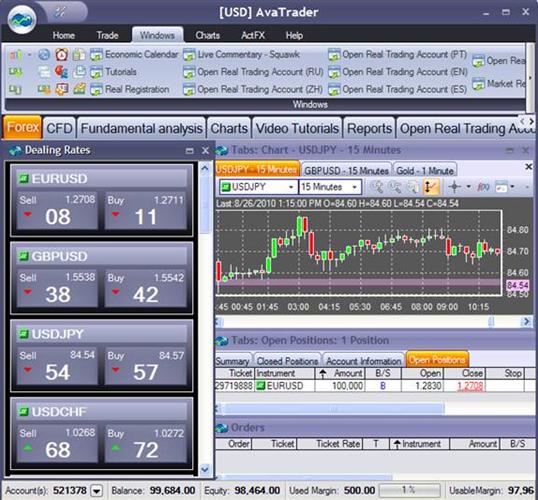Image resolution: width=538 pixels, height=500 pixels.
Task: Click the Close rate 1.2708 link
Action: point(470,386)
